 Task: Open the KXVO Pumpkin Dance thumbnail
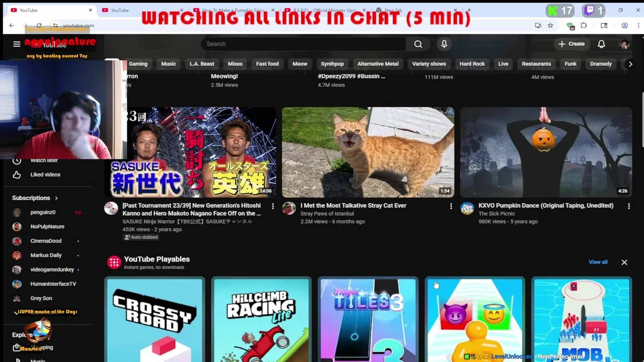(546, 152)
